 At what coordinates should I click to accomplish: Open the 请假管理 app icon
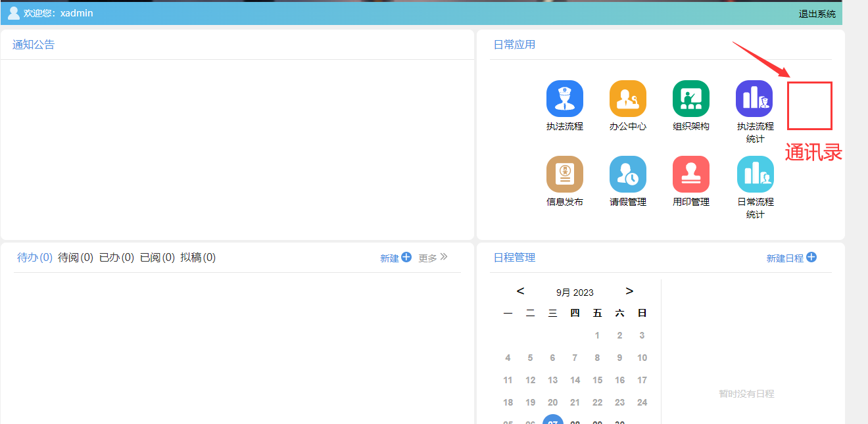click(x=627, y=174)
